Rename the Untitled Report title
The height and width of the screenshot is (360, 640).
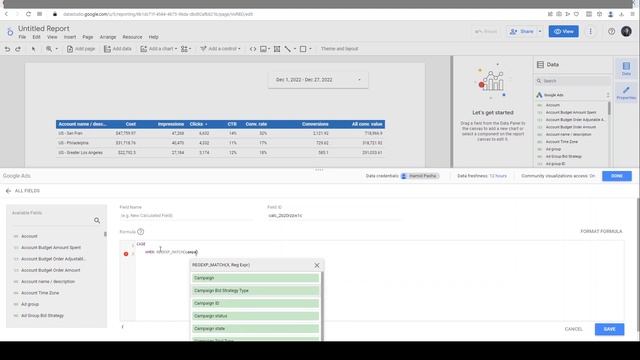pyautogui.click(x=44, y=29)
